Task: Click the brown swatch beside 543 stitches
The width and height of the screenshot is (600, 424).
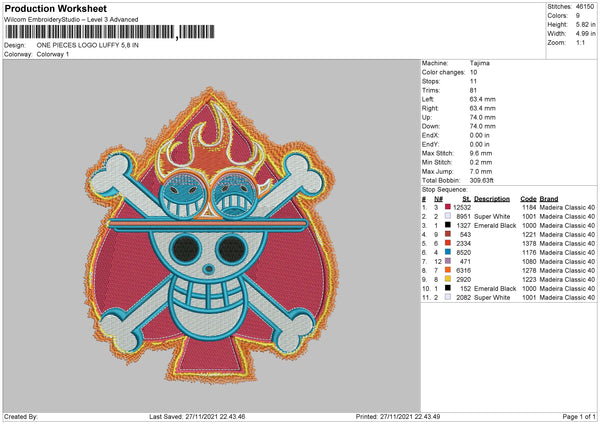Action: (448, 234)
